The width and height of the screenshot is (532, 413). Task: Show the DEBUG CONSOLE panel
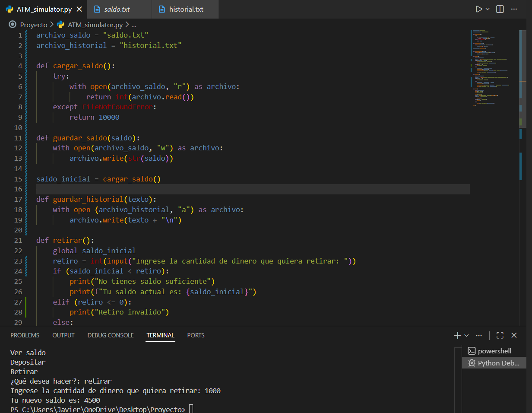click(111, 335)
